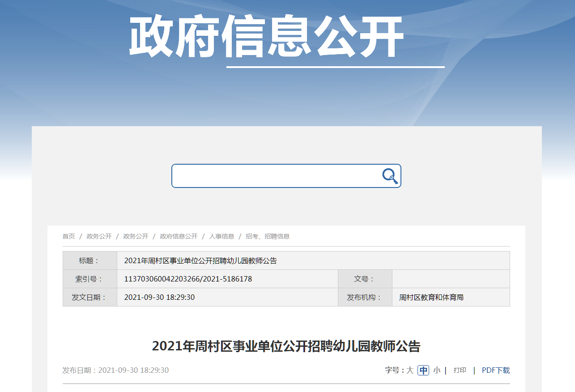This screenshot has width=575, height=392.
Task: Open 人事信息 breadcrumb link
Action: pyautogui.click(x=221, y=236)
